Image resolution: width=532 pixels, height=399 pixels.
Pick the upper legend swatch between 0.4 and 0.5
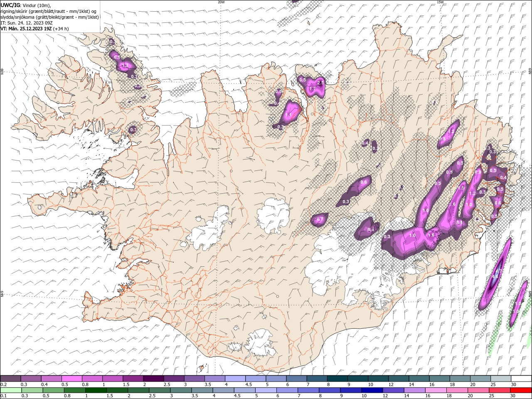(52, 379)
